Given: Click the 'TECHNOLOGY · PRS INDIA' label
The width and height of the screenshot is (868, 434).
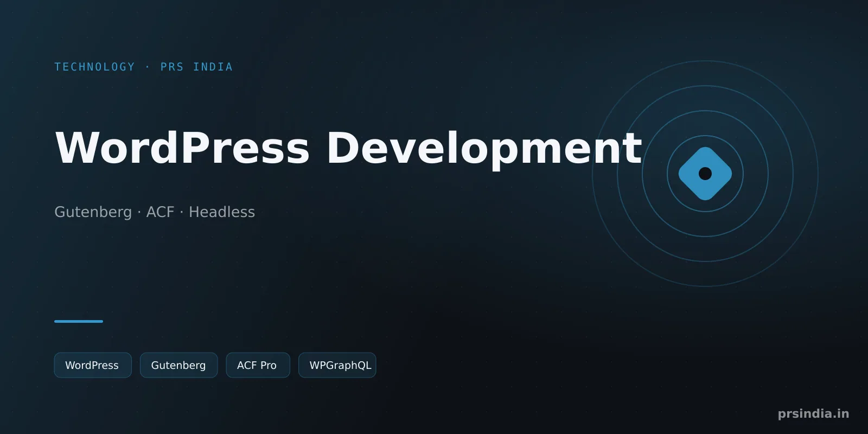Looking at the screenshot, I should click(x=144, y=67).
